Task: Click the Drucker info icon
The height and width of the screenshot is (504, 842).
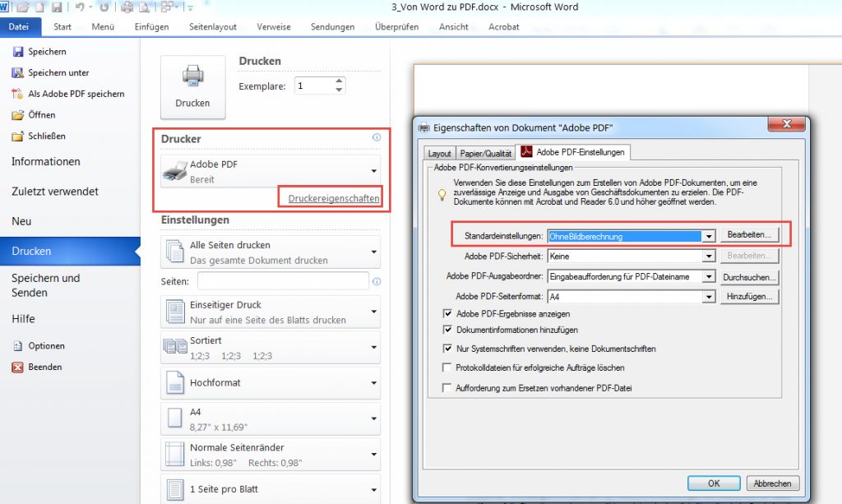Action: 377,137
